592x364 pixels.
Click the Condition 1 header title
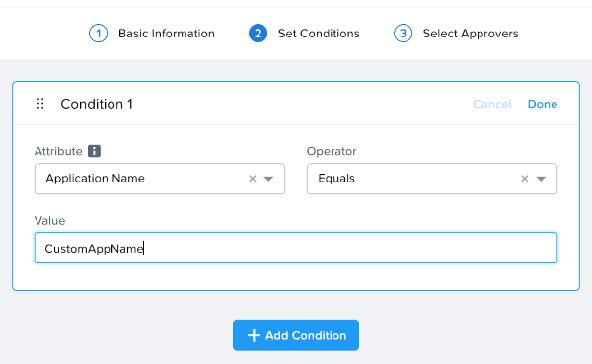97,104
